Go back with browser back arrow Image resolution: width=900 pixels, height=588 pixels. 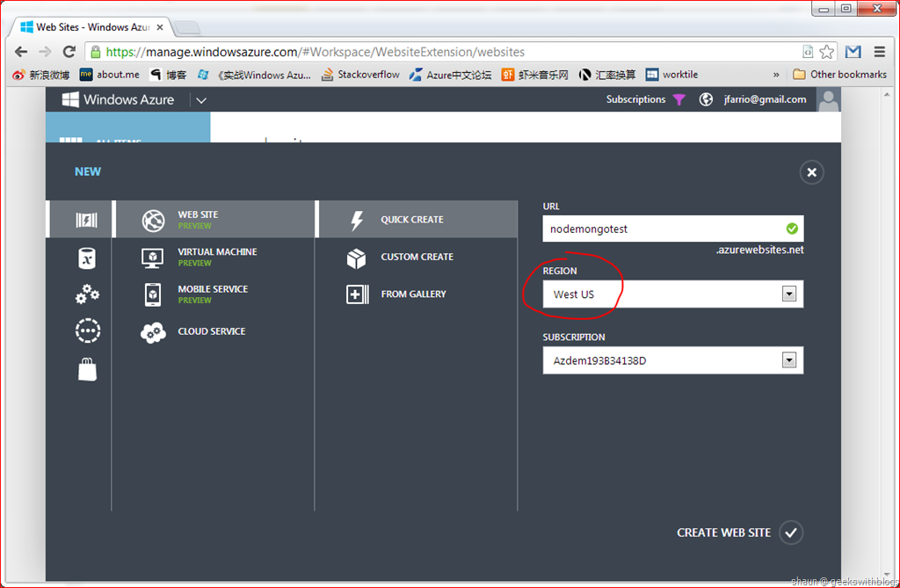point(21,52)
